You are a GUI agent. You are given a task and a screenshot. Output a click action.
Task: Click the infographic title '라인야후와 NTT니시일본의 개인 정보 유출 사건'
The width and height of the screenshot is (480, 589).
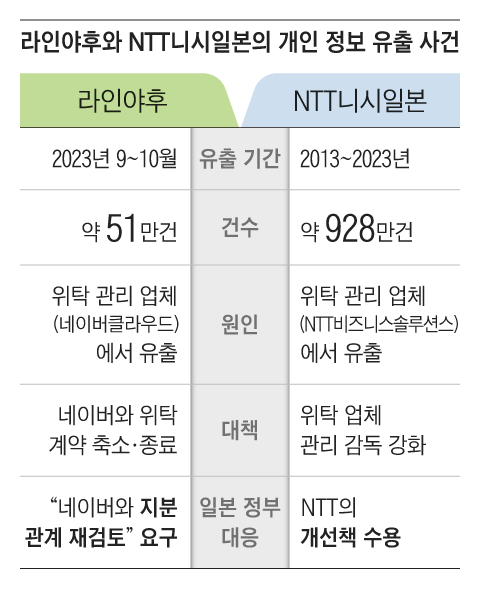(240, 42)
